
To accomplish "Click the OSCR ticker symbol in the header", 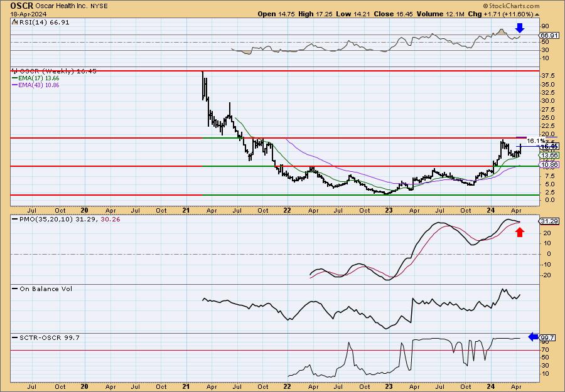I will point(22,6).
